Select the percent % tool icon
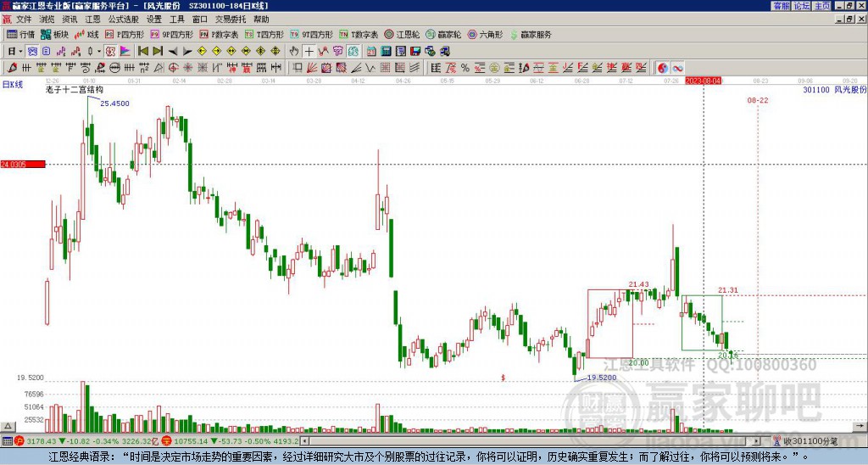Viewport: 868px width, 465px height. 465,68
